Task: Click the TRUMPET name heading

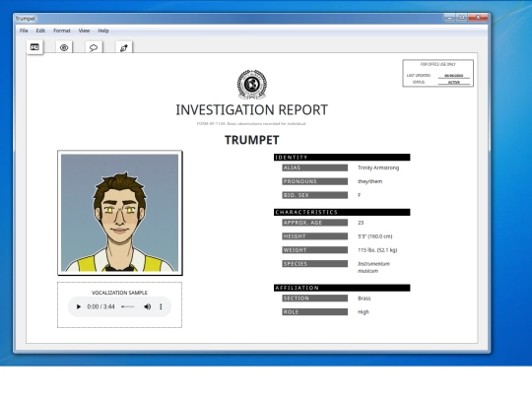Action: pyautogui.click(x=252, y=140)
